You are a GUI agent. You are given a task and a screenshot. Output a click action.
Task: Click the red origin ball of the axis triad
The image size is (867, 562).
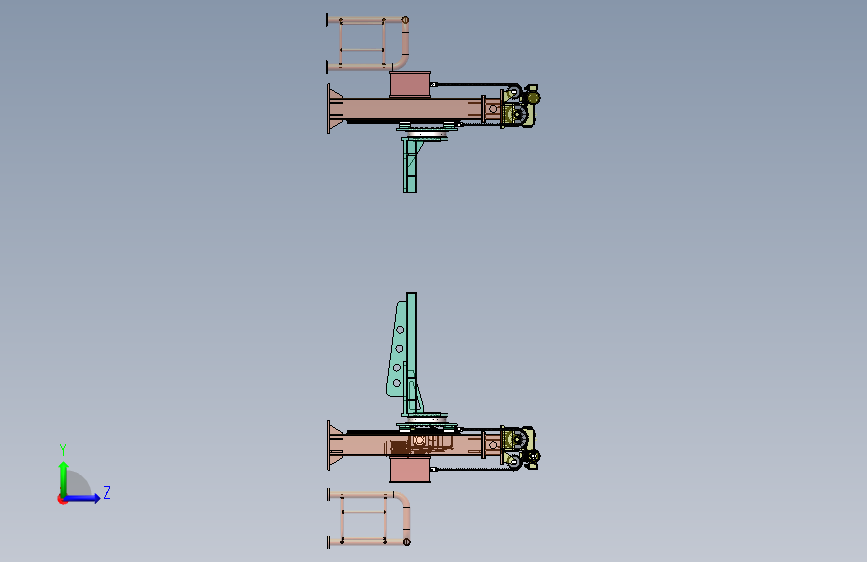(62, 499)
